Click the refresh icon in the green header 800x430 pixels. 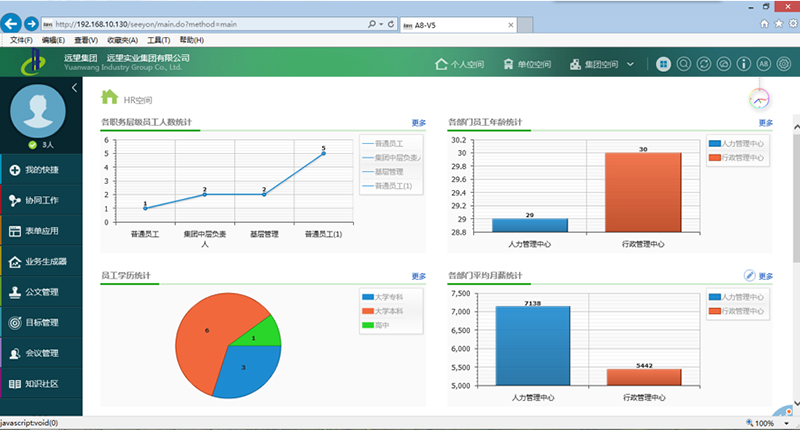[x=703, y=64]
